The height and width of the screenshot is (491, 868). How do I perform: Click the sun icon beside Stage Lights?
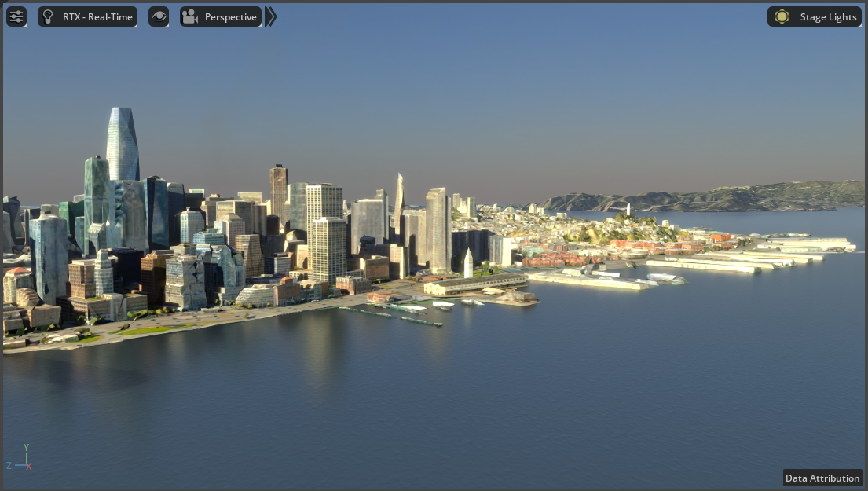781,16
